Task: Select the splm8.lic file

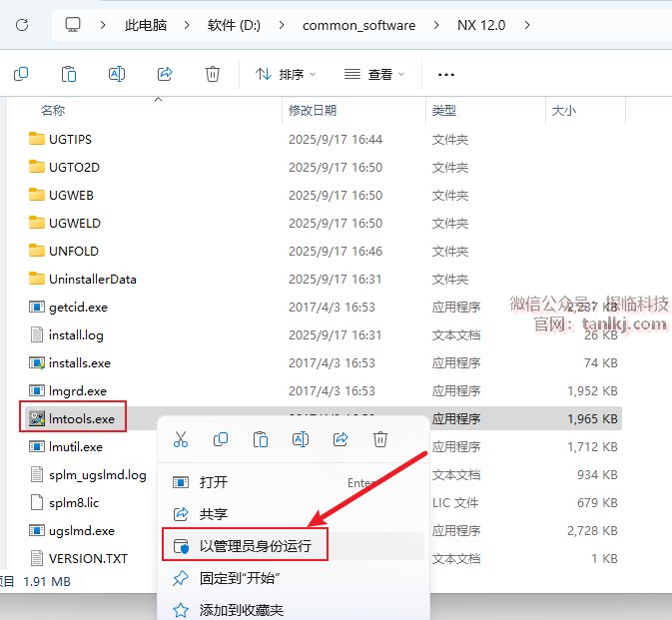Action: pyautogui.click(x=65, y=502)
